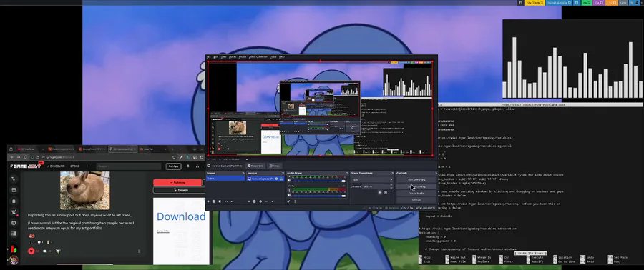Open scene filters icon in Scenes dock
The width and height of the screenshot is (644, 270).
pos(220,201)
